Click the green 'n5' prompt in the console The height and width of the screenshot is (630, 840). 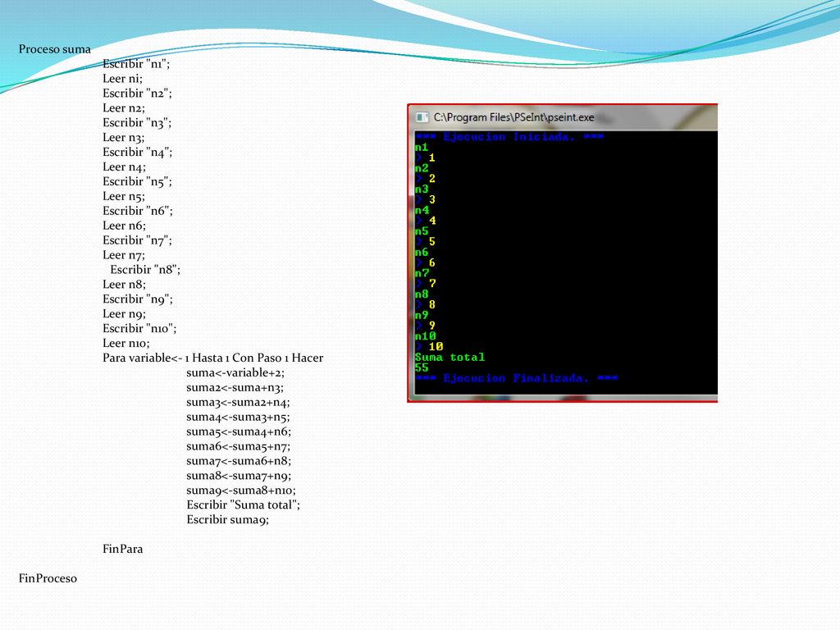pyautogui.click(x=422, y=231)
